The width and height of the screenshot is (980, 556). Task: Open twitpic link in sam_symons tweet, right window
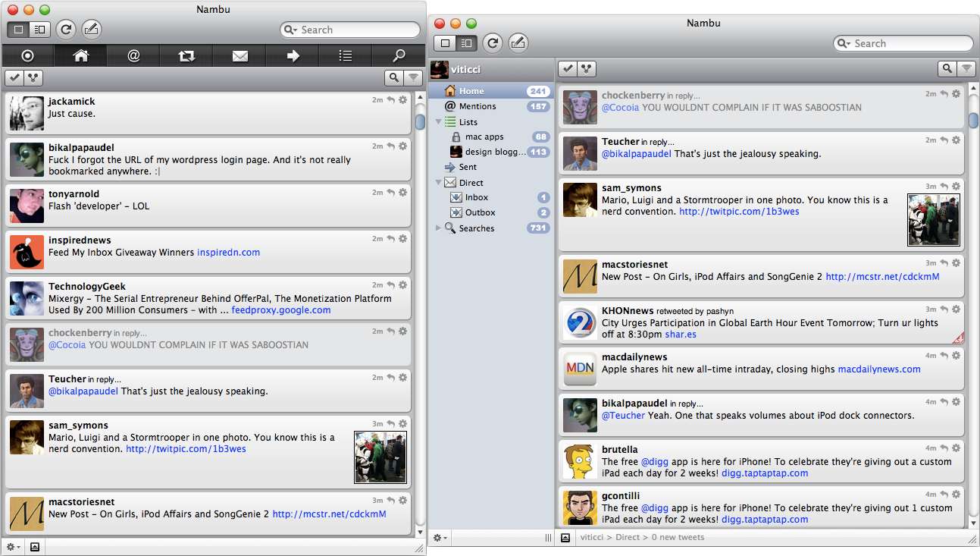tap(739, 211)
